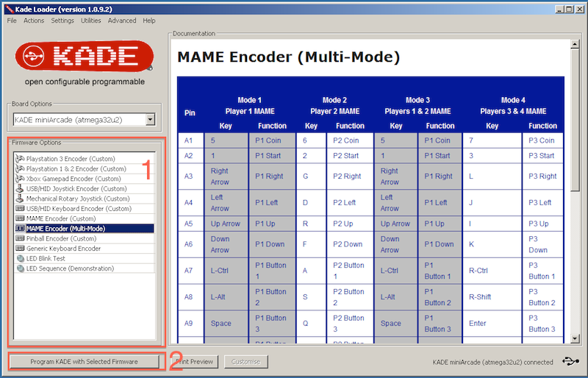Click the KADE logo image

85,56
